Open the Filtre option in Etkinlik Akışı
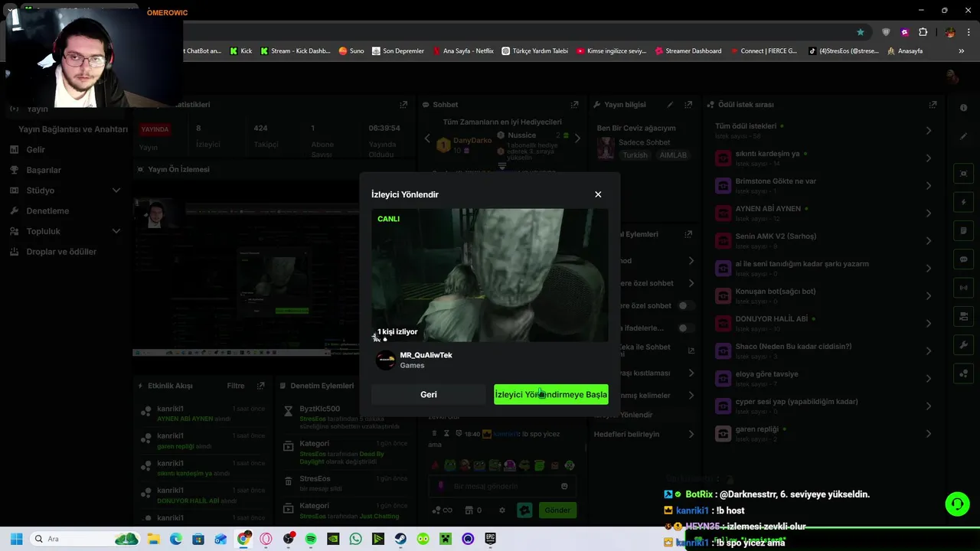This screenshot has width=980, height=551. (236, 386)
